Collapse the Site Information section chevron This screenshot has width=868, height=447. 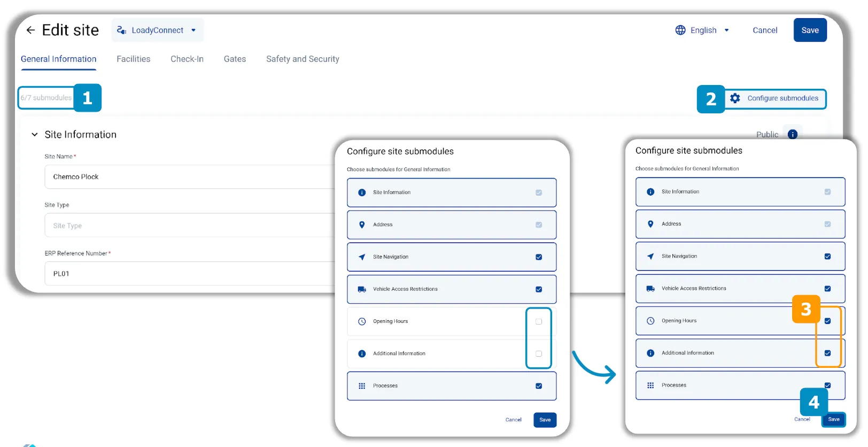click(35, 135)
